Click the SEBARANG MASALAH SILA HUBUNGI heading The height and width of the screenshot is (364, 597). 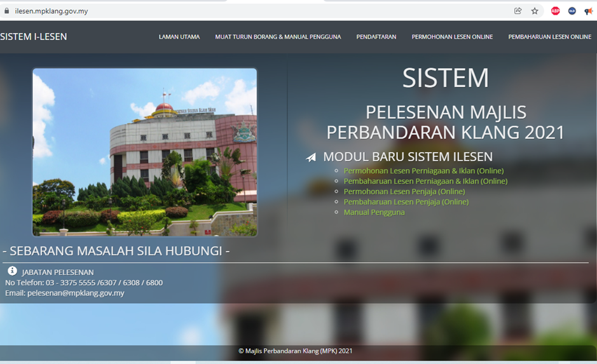pyautogui.click(x=116, y=251)
